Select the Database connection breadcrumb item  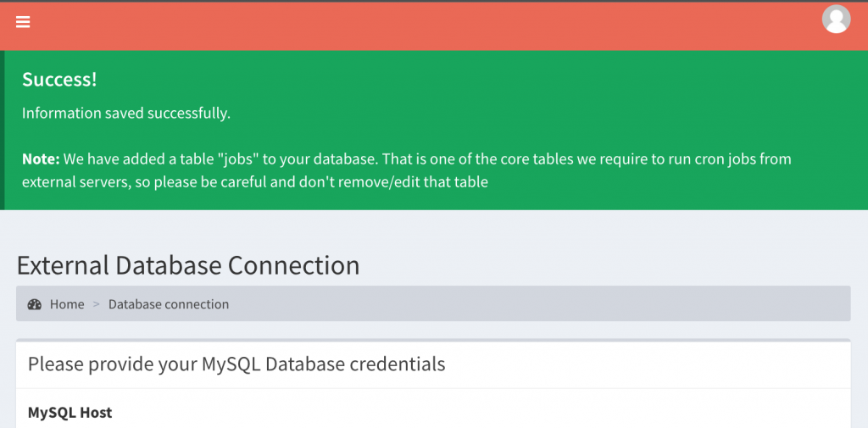tap(169, 304)
